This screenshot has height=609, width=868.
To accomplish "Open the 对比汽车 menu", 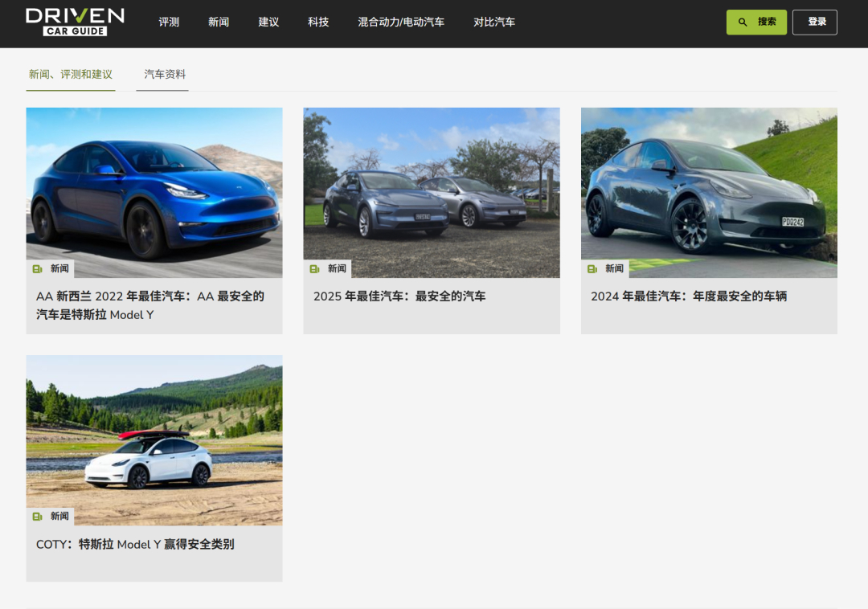I will [494, 22].
